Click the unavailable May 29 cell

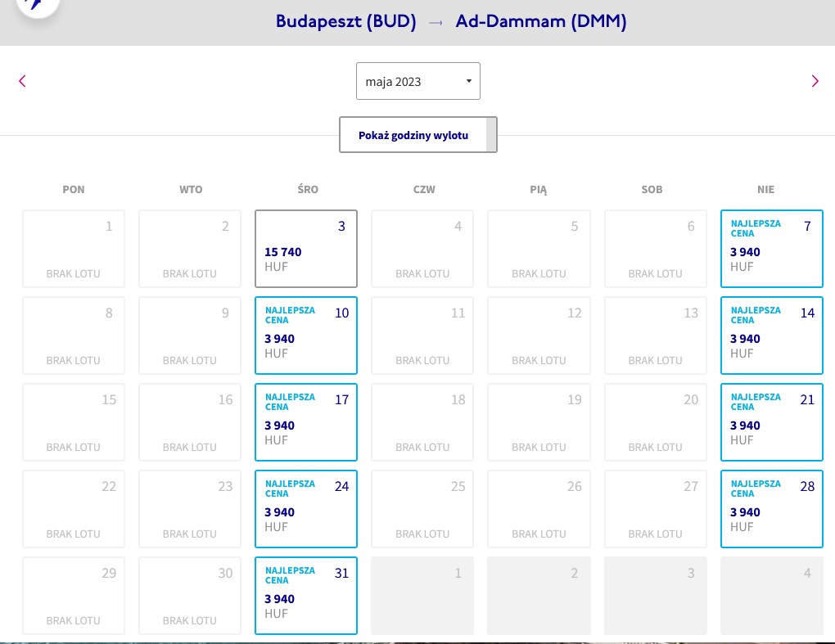pyautogui.click(x=74, y=596)
